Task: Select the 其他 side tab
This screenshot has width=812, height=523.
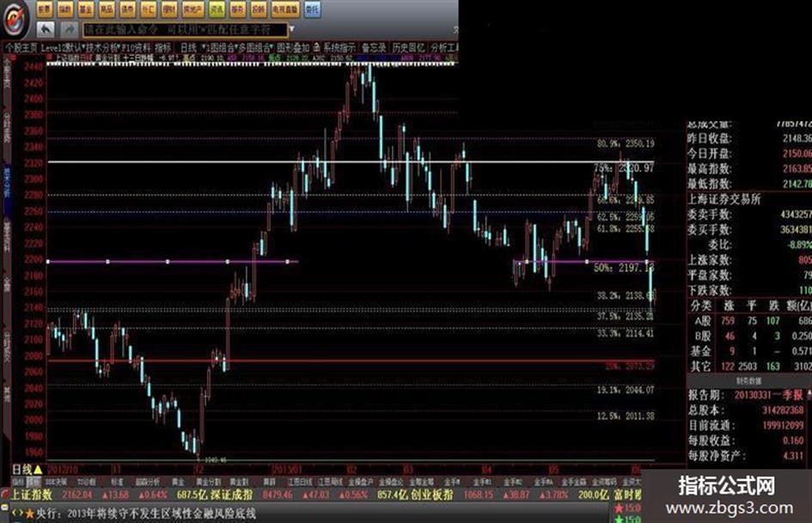Action: pyautogui.click(x=7, y=394)
